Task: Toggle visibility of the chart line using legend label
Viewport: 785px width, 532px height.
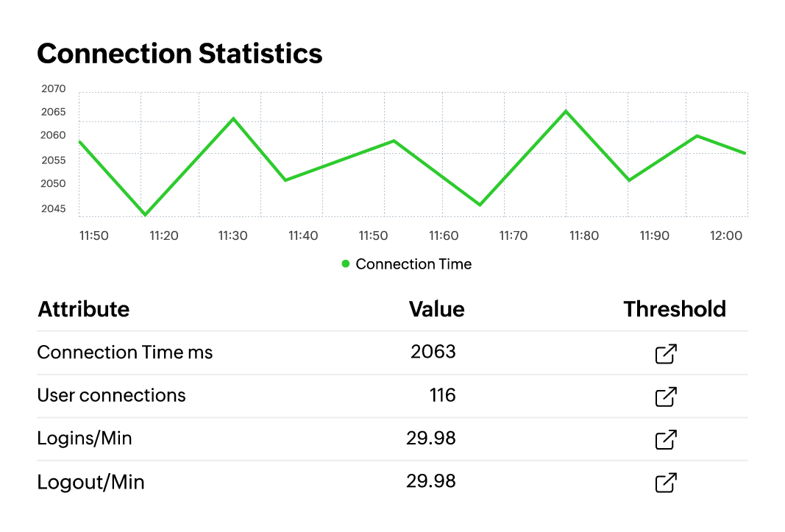Action: (x=413, y=263)
